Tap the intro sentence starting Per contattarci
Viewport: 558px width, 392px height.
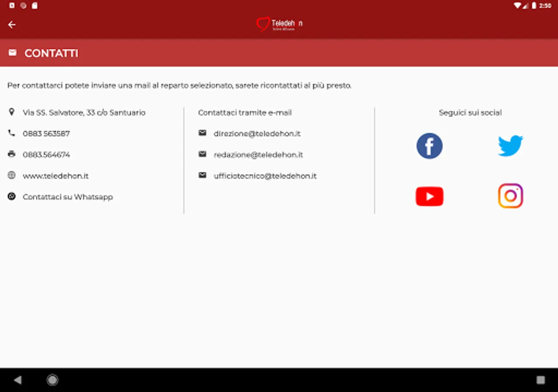179,86
